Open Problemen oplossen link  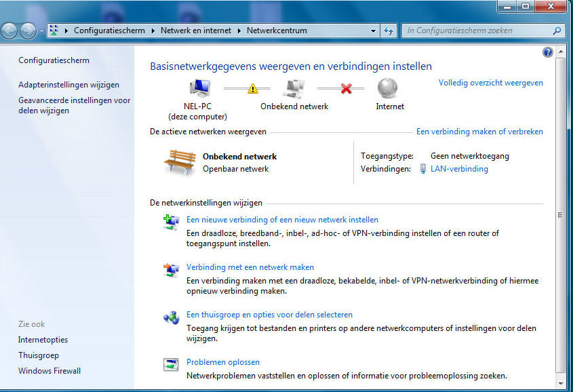click(223, 362)
